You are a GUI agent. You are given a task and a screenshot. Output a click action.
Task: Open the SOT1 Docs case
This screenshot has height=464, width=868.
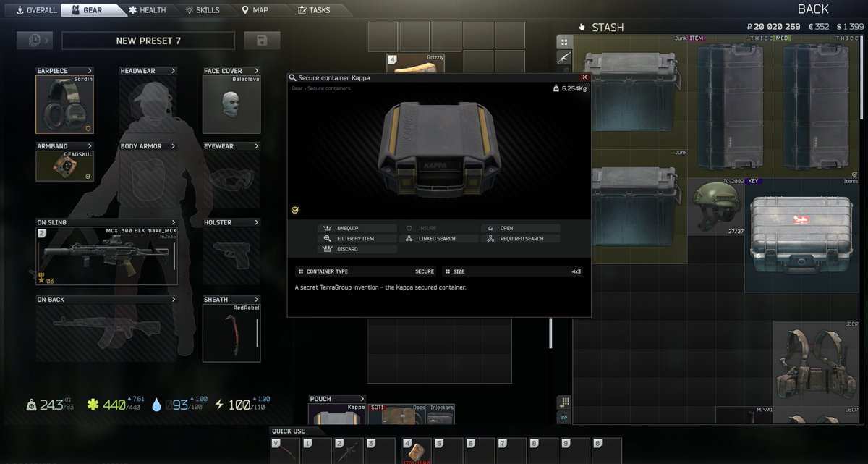pyautogui.click(x=397, y=414)
